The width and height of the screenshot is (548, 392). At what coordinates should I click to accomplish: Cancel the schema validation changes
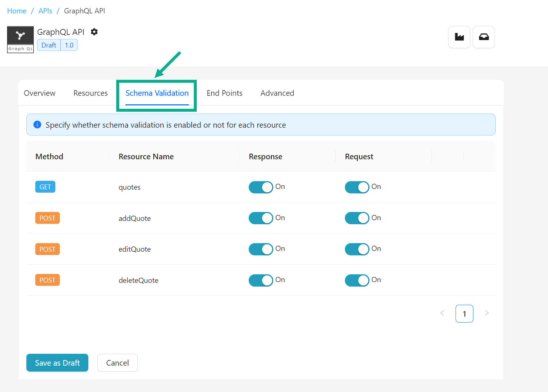click(x=117, y=363)
